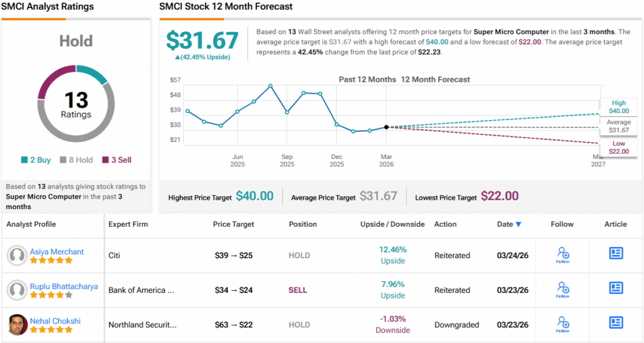
Task: Click Nehal Chokshi's profile photo
Action: (x=16, y=324)
